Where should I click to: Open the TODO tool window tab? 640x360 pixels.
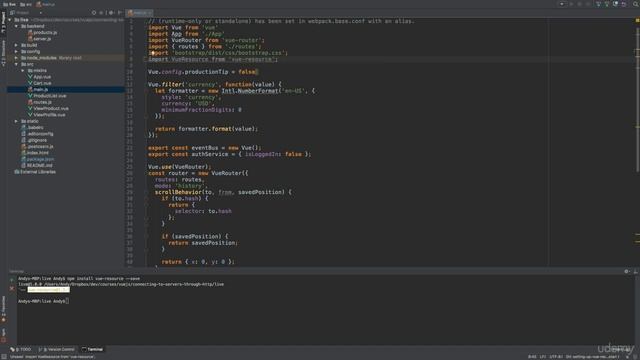coord(20,349)
